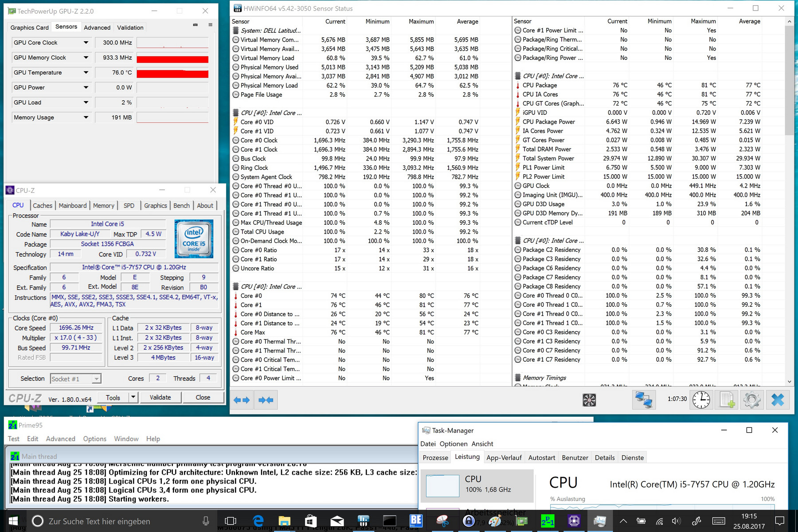The image size is (798, 532).
Task: Open the Mainboard tab in CPU-Z
Action: coord(73,205)
